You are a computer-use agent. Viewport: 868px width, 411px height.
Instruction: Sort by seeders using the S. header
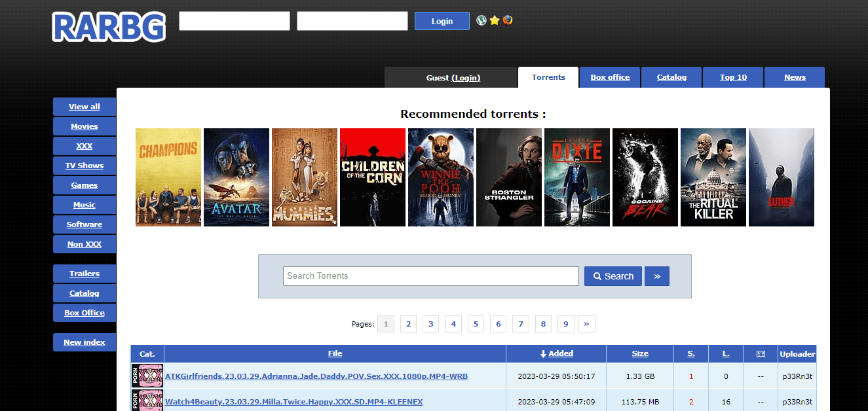click(x=691, y=353)
